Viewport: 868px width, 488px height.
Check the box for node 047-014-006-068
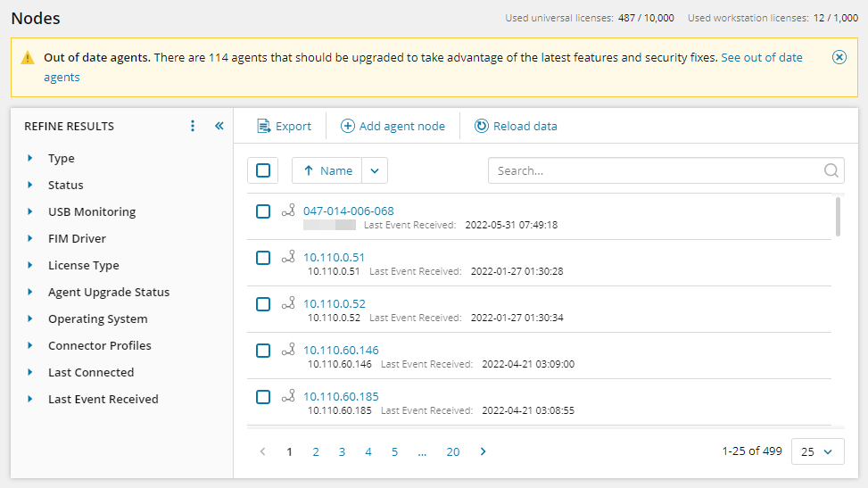click(263, 211)
